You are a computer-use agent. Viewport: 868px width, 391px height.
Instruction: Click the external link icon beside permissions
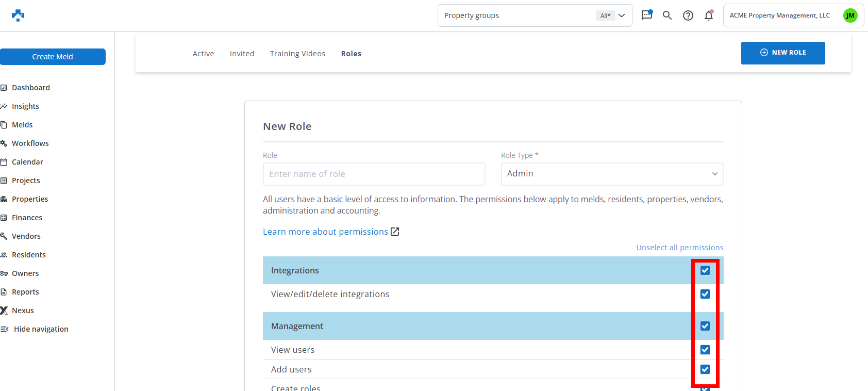395,232
